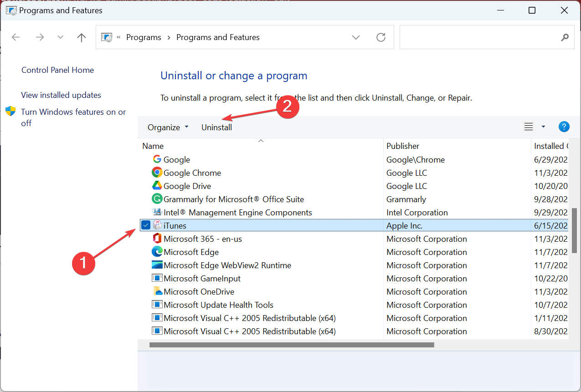The height and width of the screenshot is (392, 581).
Task: Click the Microsoft Update Health Tools icon
Action: (x=157, y=305)
